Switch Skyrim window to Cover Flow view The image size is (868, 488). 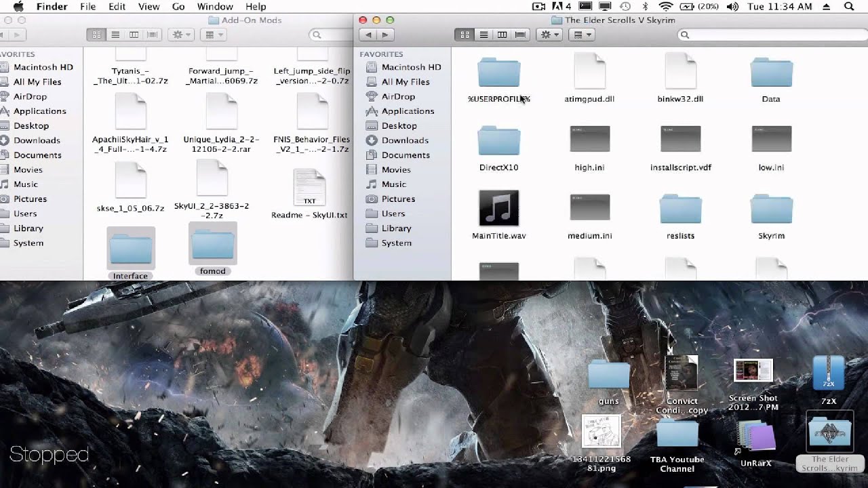pyautogui.click(x=520, y=35)
